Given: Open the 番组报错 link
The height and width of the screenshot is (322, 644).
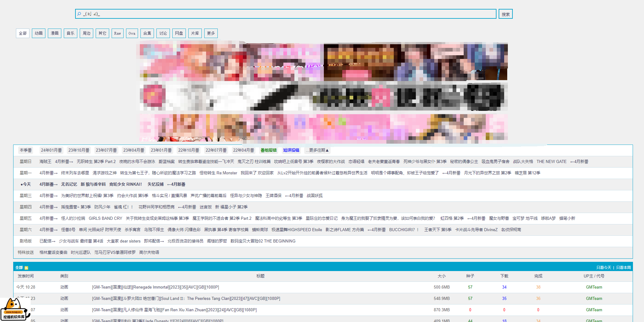Looking at the screenshot, I should click(x=268, y=150).
